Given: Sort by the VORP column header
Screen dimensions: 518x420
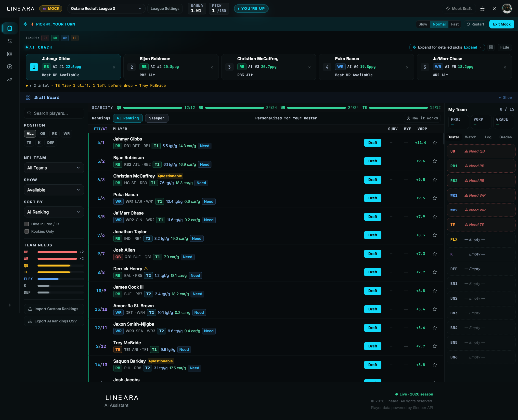Looking at the screenshot, I should pos(422,129).
